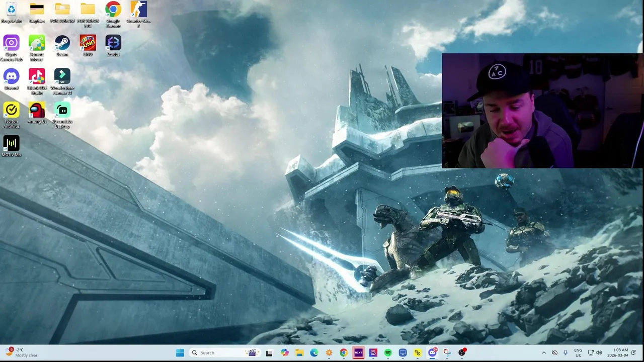Select the Streamlabs Desktop shortcut
Image resolution: width=644 pixels, height=362 pixels.
click(62, 115)
